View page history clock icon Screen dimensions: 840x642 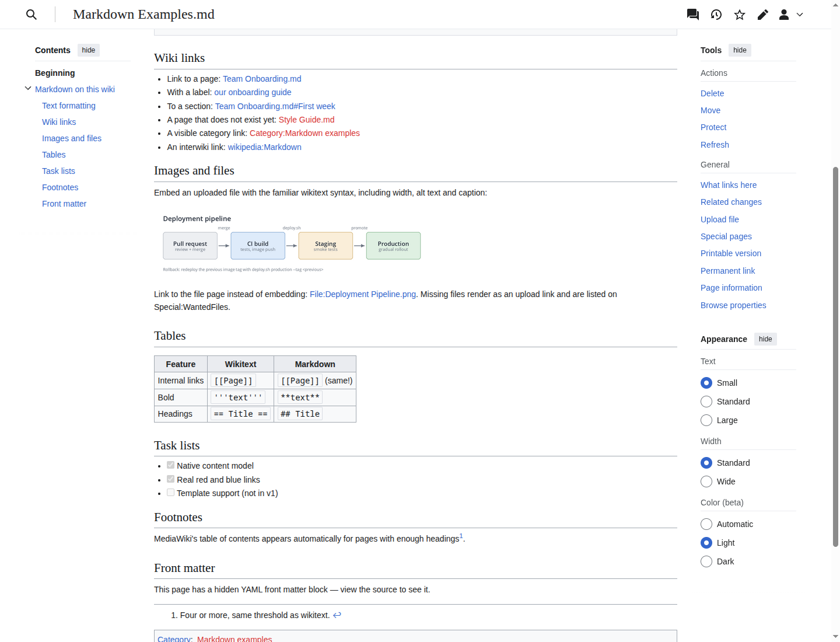coord(716,15)
